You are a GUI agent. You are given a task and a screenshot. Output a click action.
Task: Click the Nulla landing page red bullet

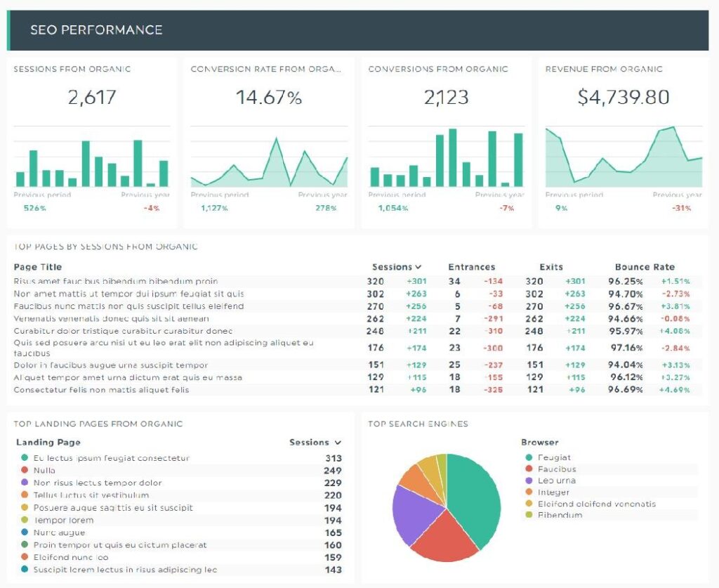[25, 471]
